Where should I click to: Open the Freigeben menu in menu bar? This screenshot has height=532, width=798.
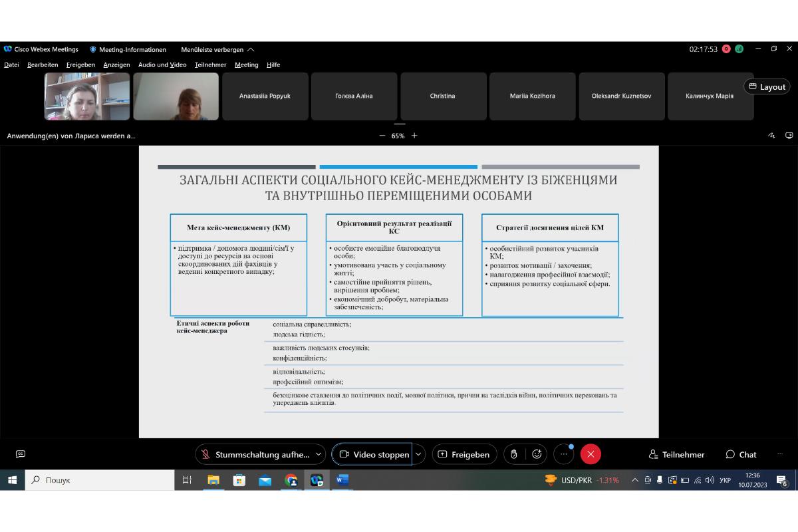(80, 65)
